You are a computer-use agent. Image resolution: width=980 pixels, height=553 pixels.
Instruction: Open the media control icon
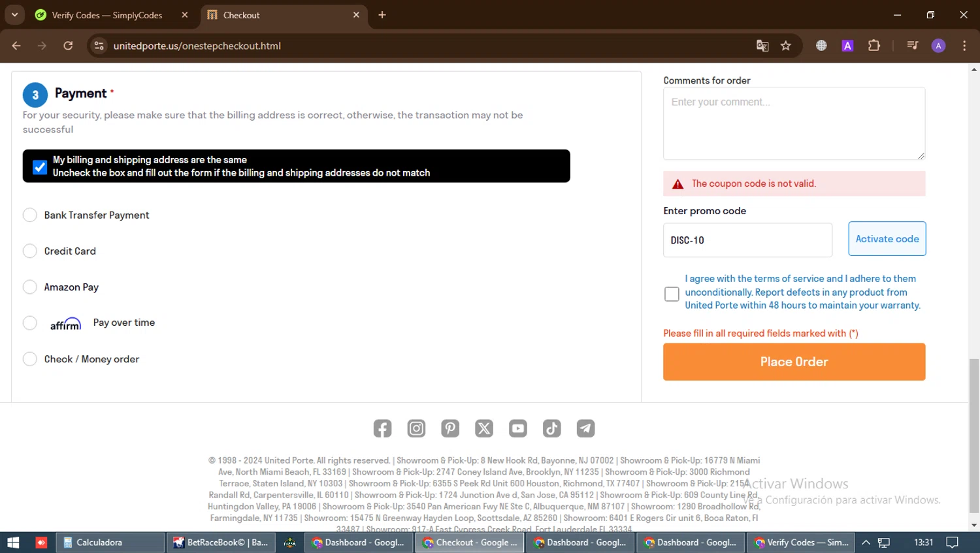(913, 46)
